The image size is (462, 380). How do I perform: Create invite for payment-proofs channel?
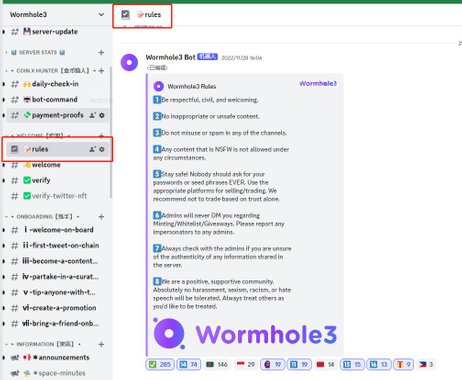92,115
